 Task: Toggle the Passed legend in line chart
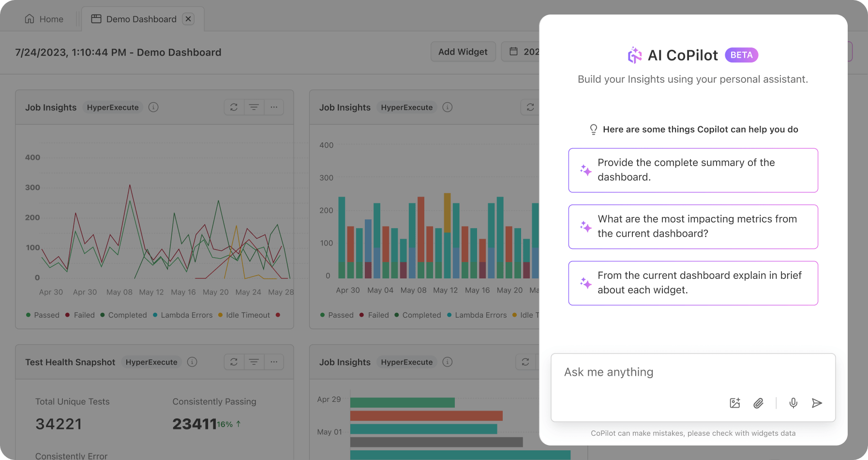point(43,315)
